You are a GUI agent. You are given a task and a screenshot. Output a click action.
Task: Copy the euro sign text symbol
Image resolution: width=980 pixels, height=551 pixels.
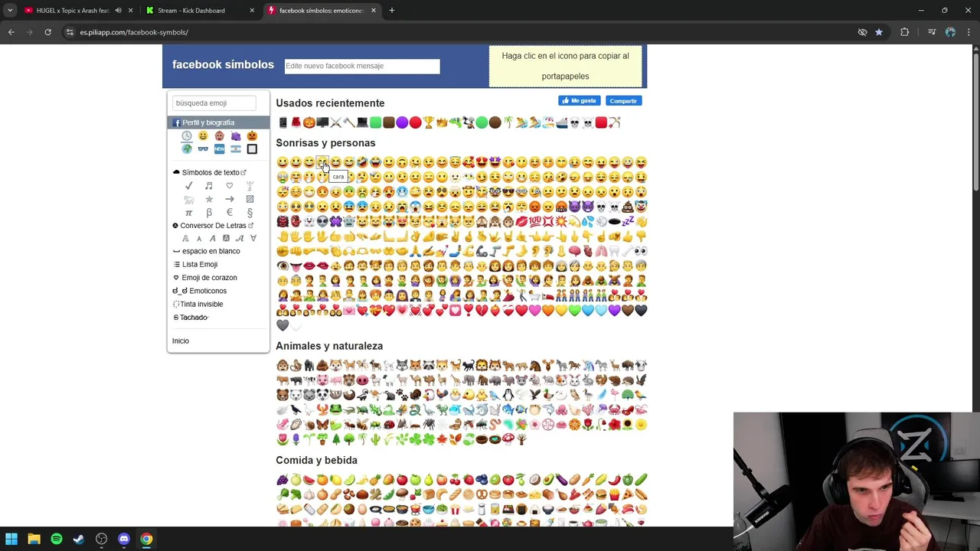229,213
